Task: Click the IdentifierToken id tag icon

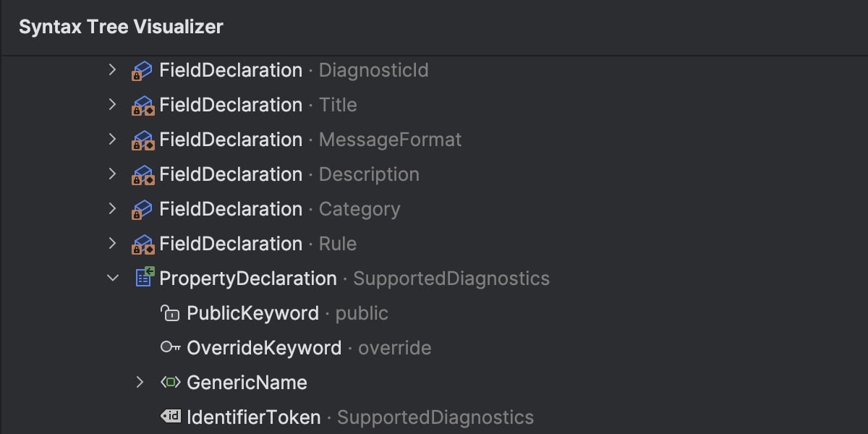Action: pos(170,417)
